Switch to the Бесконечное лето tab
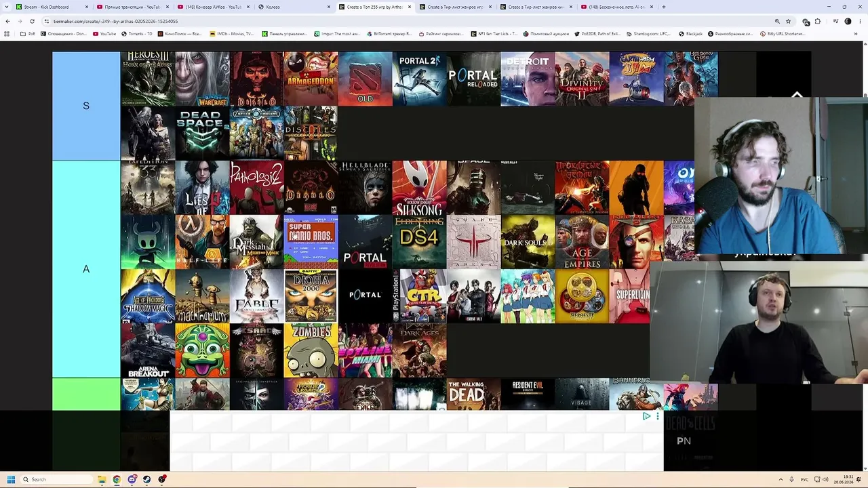This screenshot has height=488, width=868. (616, 7)
